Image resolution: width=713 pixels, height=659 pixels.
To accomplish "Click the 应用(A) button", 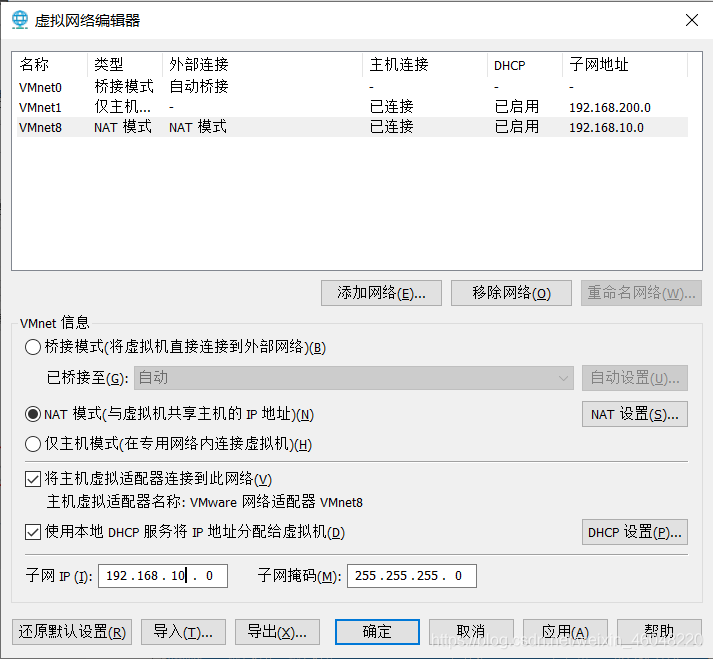I will [565, 632].
